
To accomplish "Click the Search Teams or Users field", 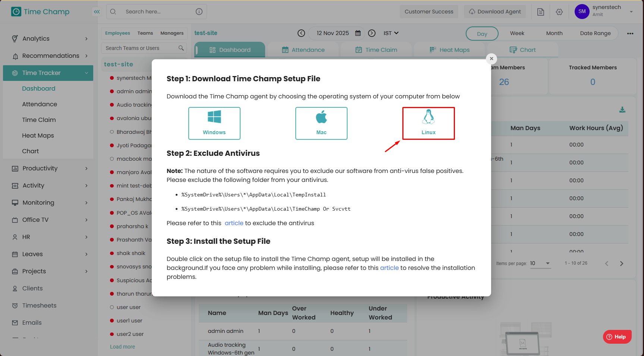I will click(144, 48).
